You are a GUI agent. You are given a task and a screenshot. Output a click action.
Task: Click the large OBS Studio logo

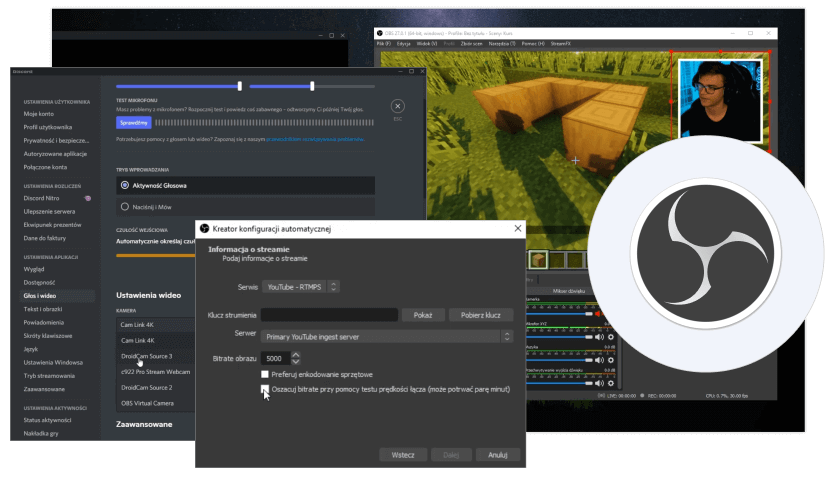point(706,253)
